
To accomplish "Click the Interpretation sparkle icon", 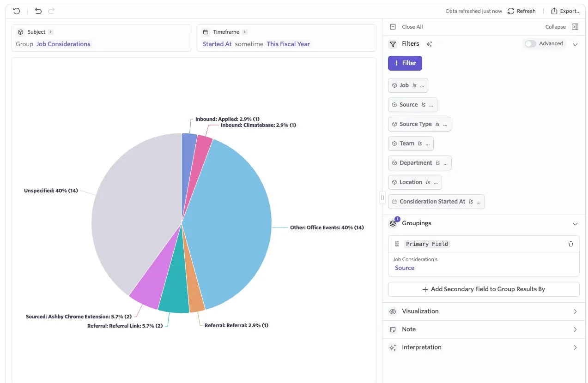I will coord(393,347).
